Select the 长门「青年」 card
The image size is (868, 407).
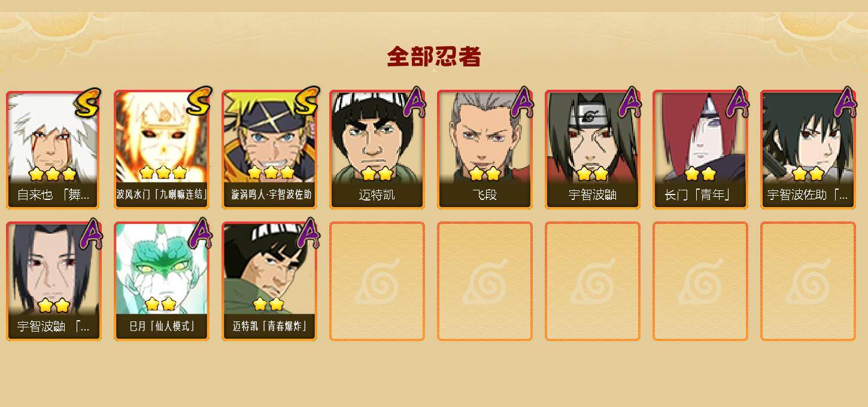[x=700, y=150]
